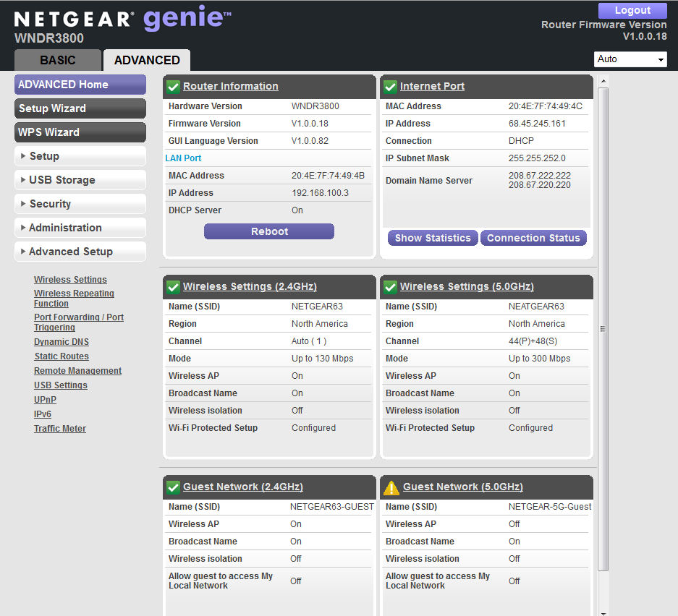678x616 pixels.
Task: Click the guest SSID NETGEAR63-GUEST
Action: (331, 507)
